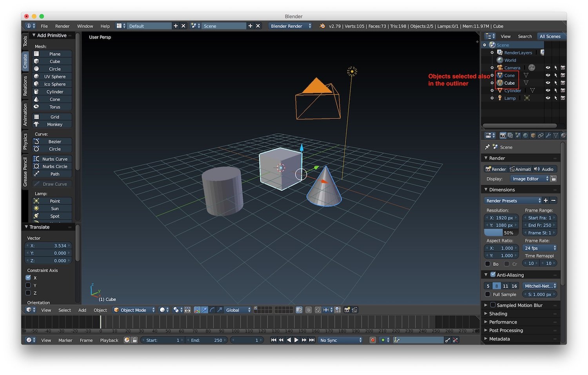The image size is (588, 375).
Task: Uncheck the X constraint axis checkbox
Action: [x=28, y=277]
